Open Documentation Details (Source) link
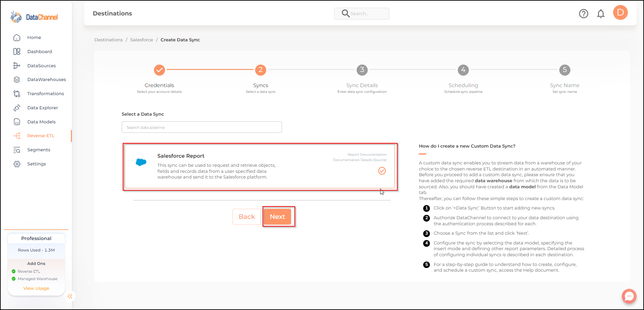 tap(360, 160)
